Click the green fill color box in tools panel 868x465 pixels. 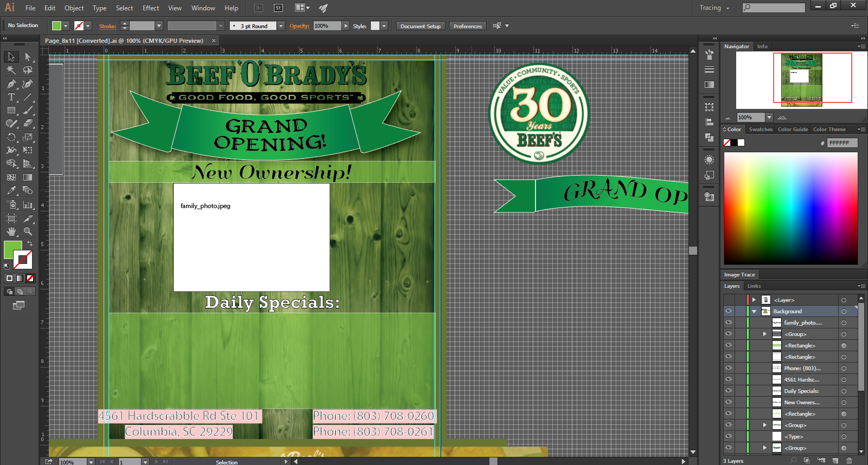point(12,250)
